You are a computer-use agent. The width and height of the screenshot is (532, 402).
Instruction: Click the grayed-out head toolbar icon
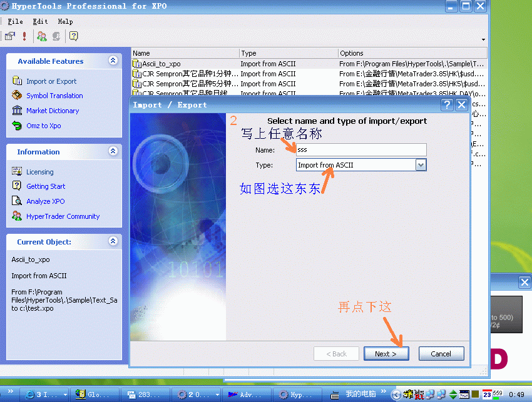56,36
